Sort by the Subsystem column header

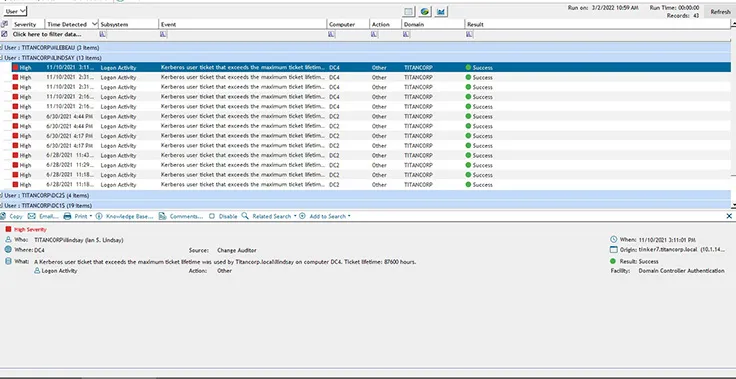(x=128, y=24)
